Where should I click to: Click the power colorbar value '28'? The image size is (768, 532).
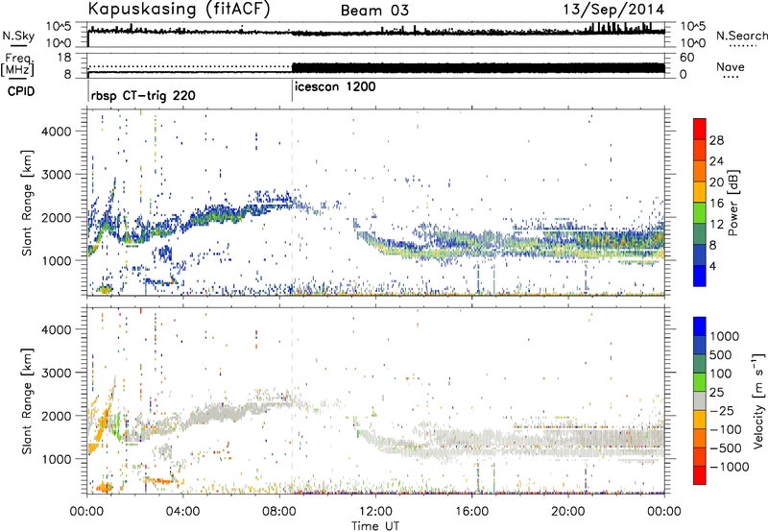pyautogui.click(x=716, y=140)
